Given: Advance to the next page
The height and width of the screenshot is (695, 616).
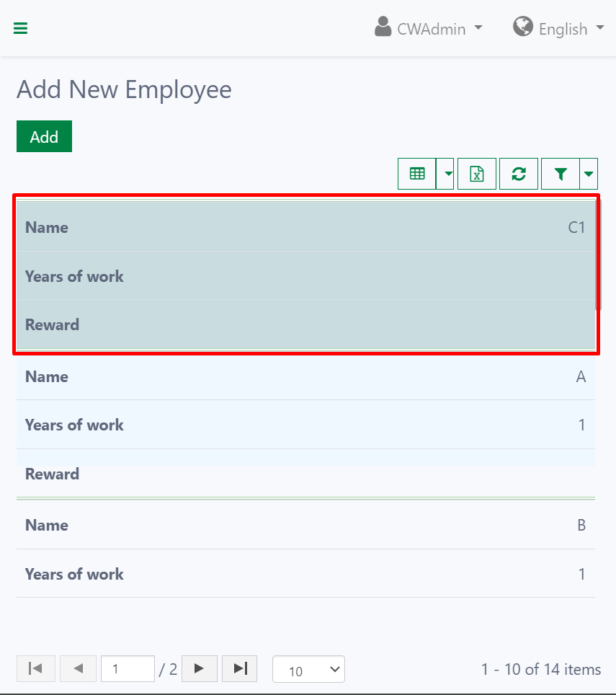Looking at the screenshot, I should 200,668.
